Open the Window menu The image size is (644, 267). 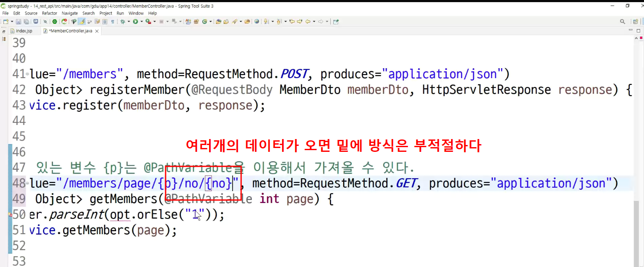coord(136,13)
